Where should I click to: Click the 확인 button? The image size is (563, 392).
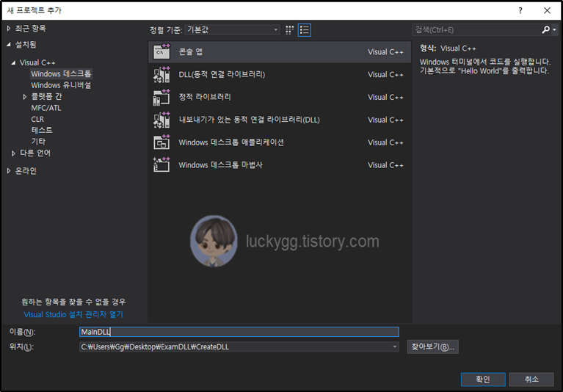click(483, 379)
